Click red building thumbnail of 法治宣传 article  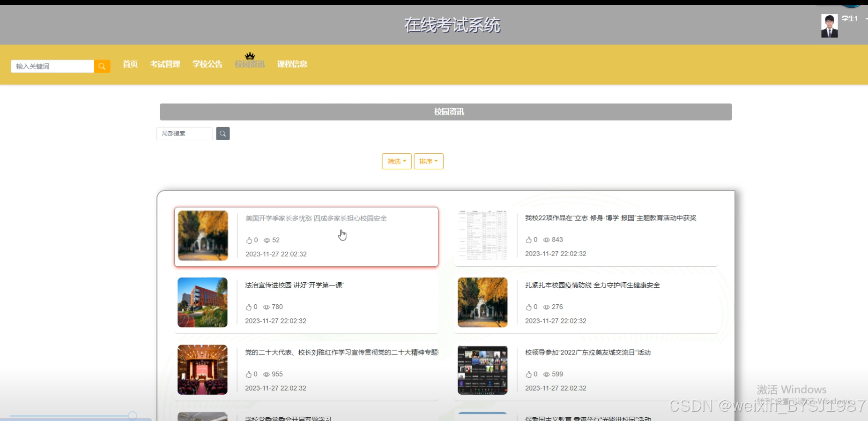(202, 302)
